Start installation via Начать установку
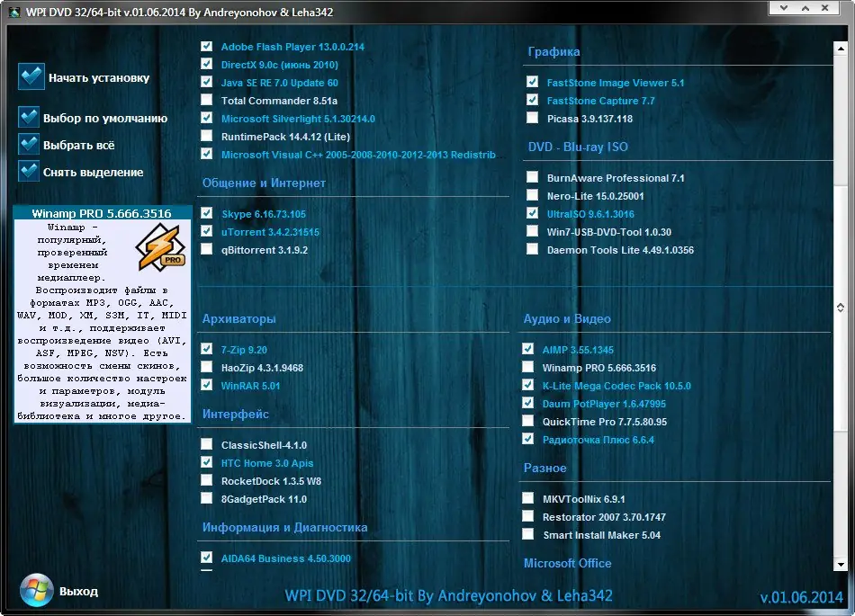 point(99,78)
